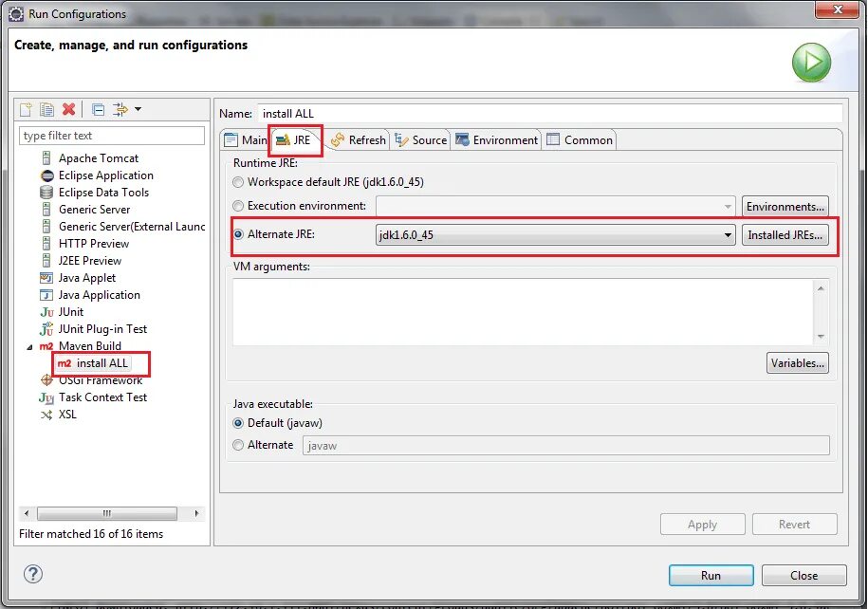This screenshot has width=868, height=609.
Task: Open the Alternate JRE jdk1.6.0_45 dropdown
Action: 555,234
